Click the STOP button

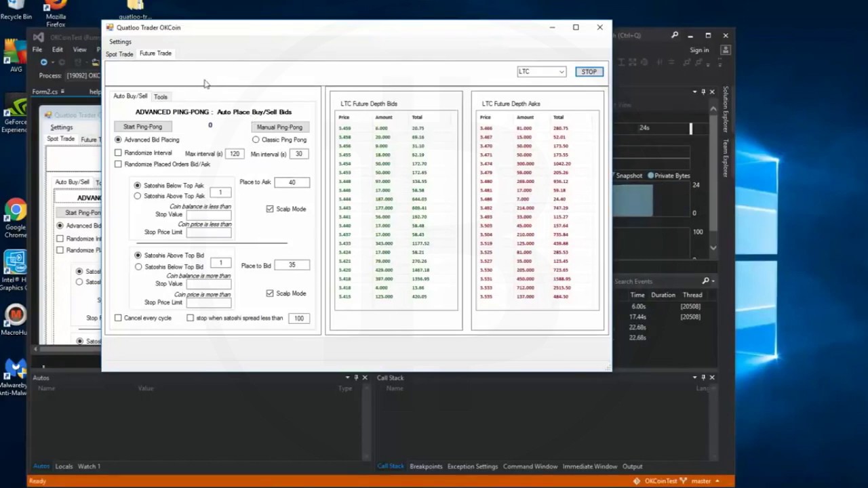point(589,72)
